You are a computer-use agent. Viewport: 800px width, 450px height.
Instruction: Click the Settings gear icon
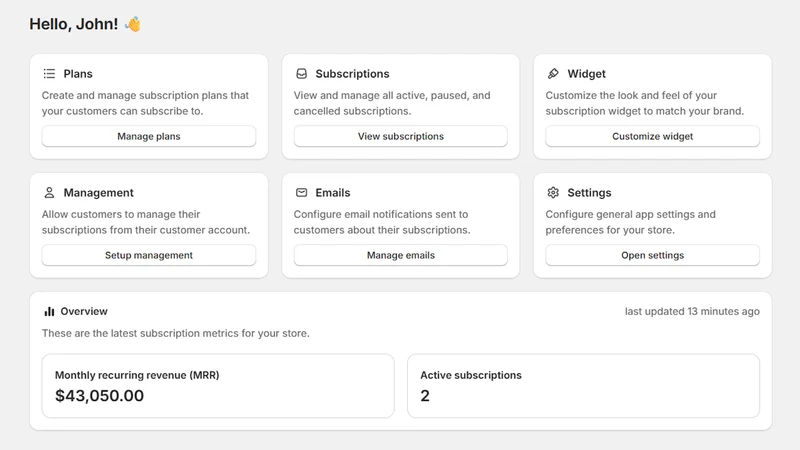pos(553,193)
